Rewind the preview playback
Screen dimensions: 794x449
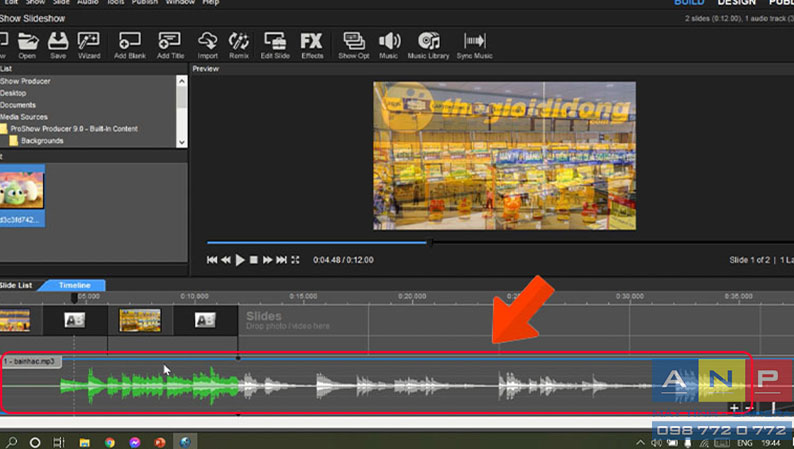tap(226, 260)
